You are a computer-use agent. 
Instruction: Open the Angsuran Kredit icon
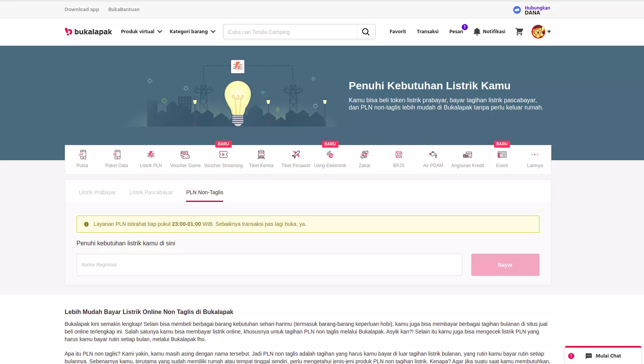pos(467,155)
